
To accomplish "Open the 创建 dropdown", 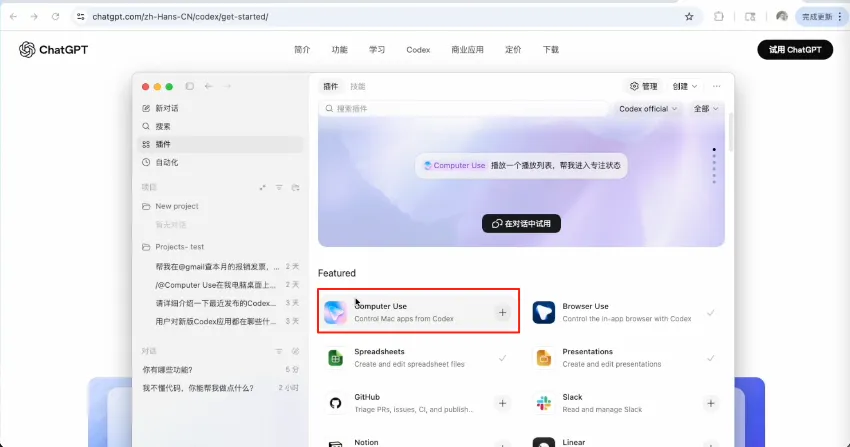I will (685, 86).
